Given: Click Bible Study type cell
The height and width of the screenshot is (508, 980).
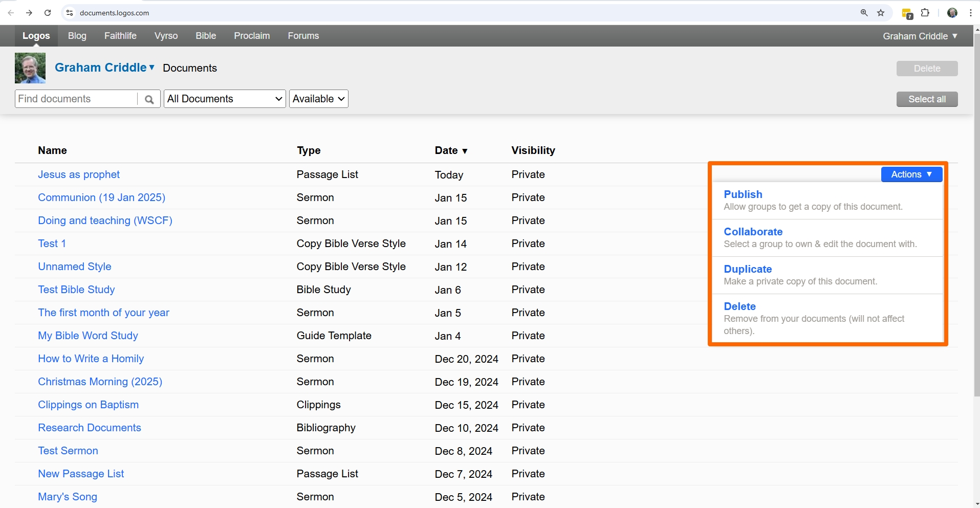Looking at the screenshot, I should (x=323, y=290).
